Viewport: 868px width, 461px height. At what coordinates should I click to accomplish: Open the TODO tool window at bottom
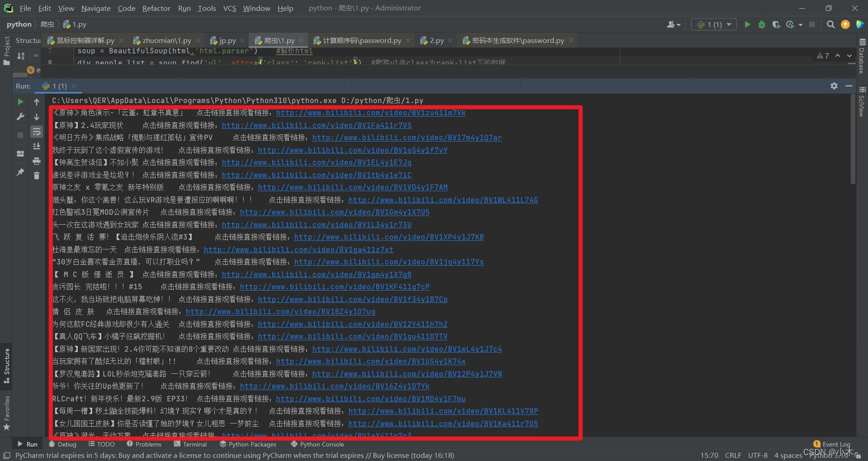(x=102, y=444)
